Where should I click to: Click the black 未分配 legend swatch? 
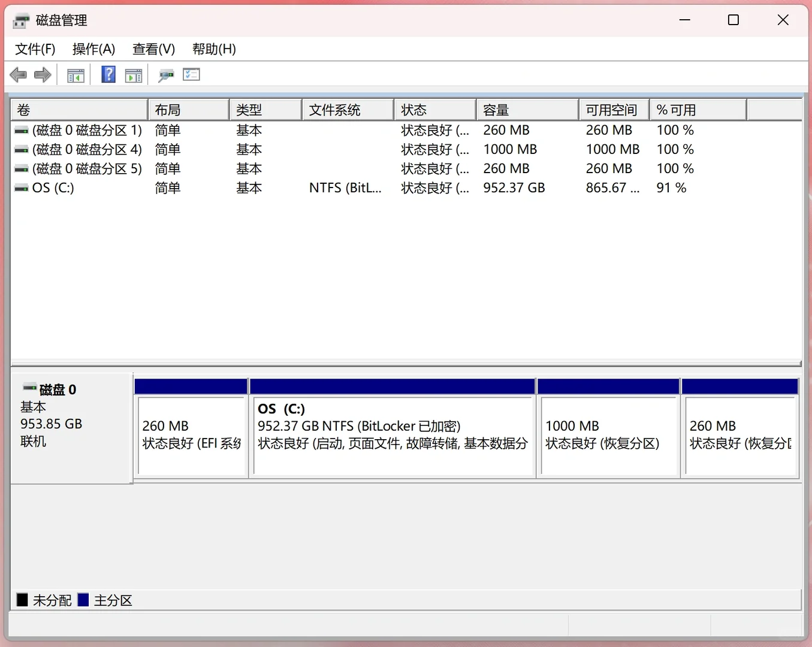point(22,600)
